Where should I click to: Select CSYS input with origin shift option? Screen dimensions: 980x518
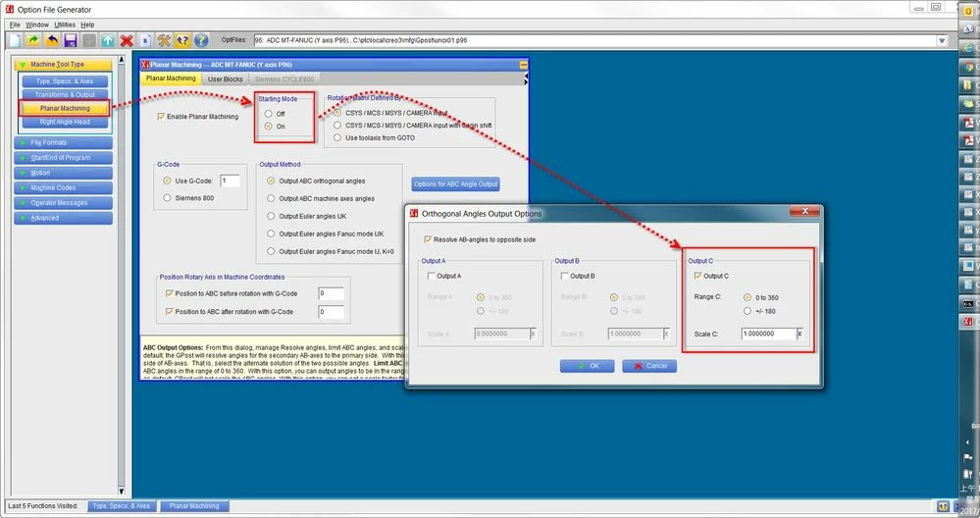(x=337, y=125)
